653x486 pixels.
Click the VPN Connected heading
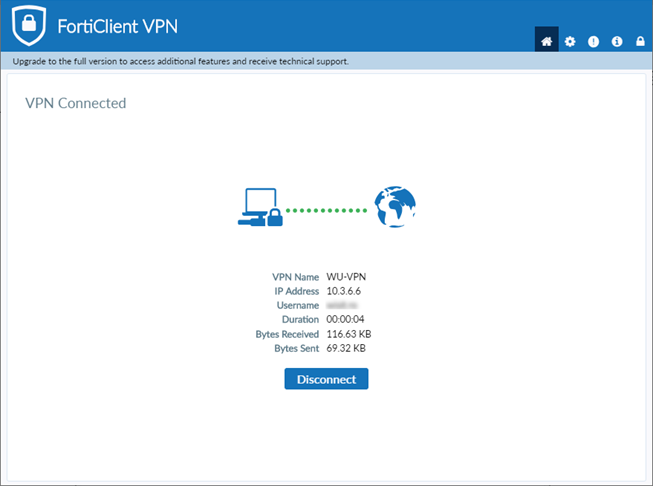(75, 103)
